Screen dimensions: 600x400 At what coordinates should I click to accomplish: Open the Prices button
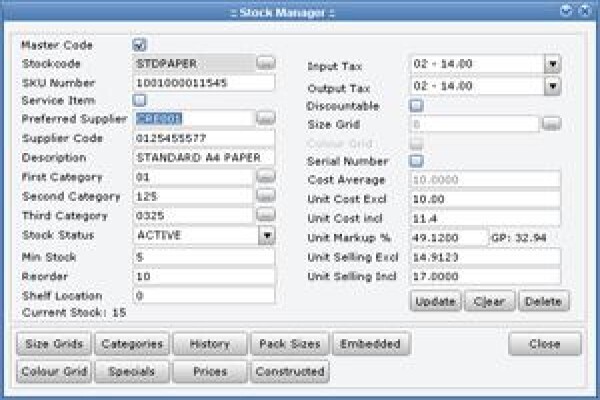point(210,371)
